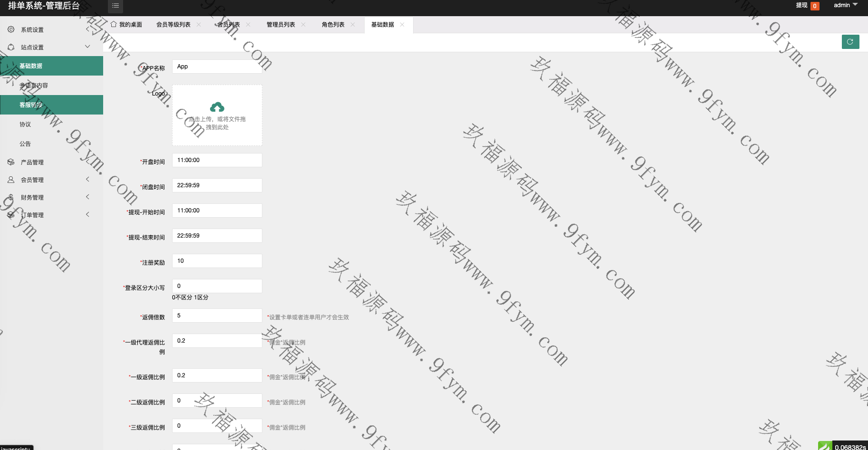The image size is (868, 450).
Task: Switch to the 管理员列表 tab
Action: coord(280,25)
